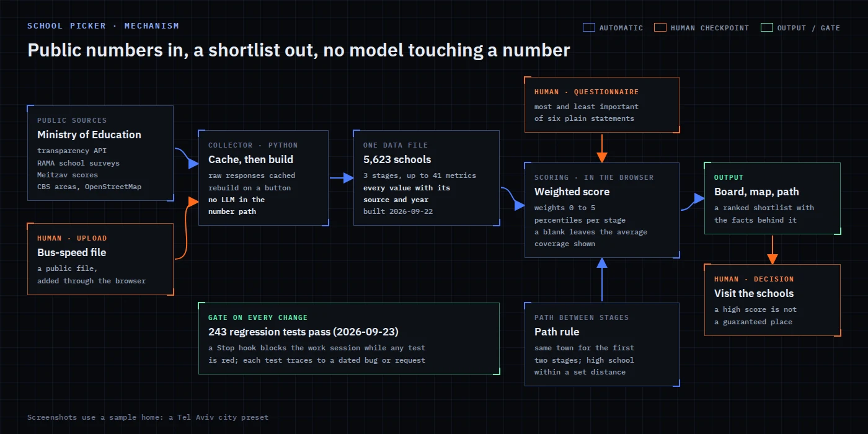
Task: Open the 243 regression tests pass gate box
Action: tap(349, 339)
